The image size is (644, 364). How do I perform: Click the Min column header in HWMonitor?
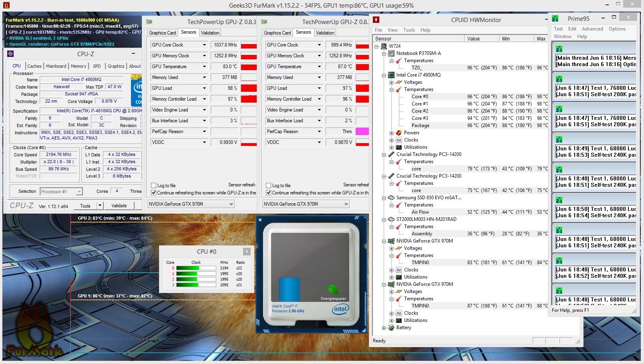click(517, 39)
